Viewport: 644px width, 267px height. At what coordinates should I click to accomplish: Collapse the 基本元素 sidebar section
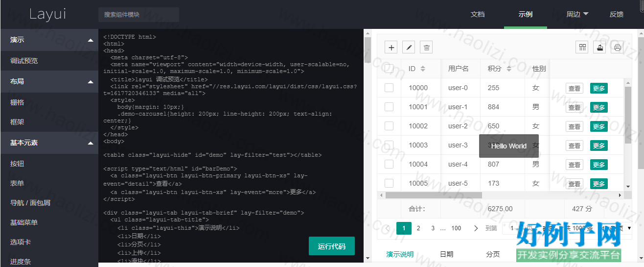point(49,143)
